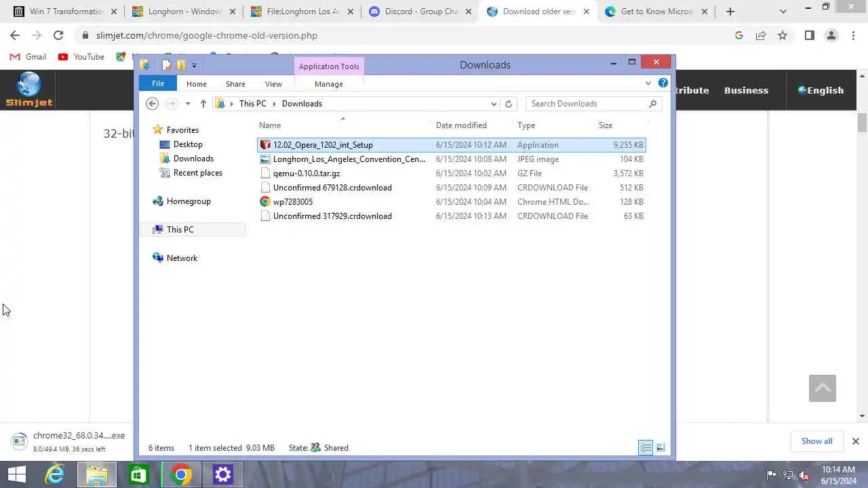Switch to the Win 7 Transformation Chrome tab

[x=66, y=12]
